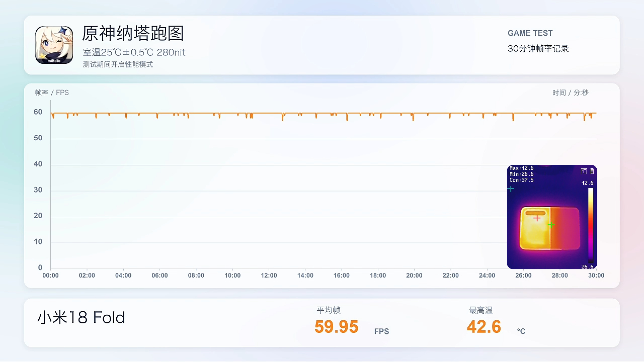
Task: Click the device name 小米18 Fold
Action: click(x=81, y=318)
